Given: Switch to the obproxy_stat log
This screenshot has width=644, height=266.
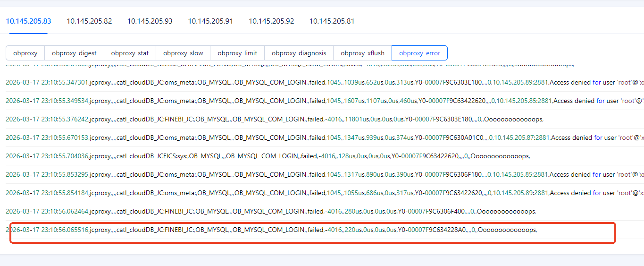Looking at the screenshot, I should 130,53.
